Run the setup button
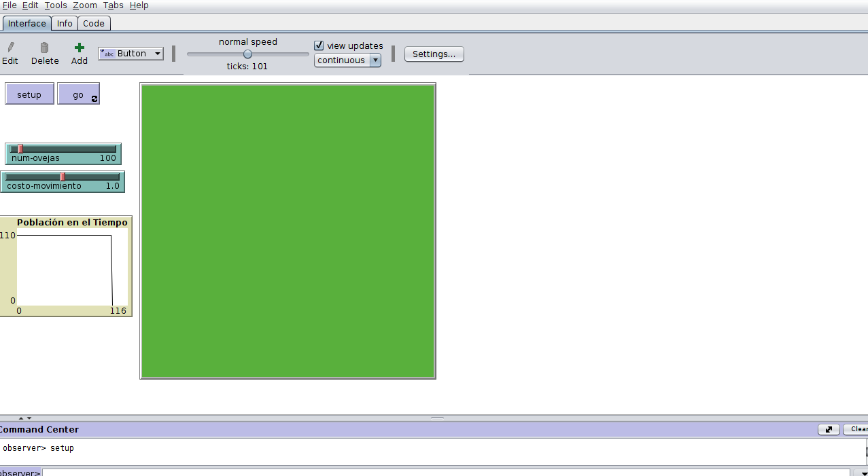 point(29,94)
